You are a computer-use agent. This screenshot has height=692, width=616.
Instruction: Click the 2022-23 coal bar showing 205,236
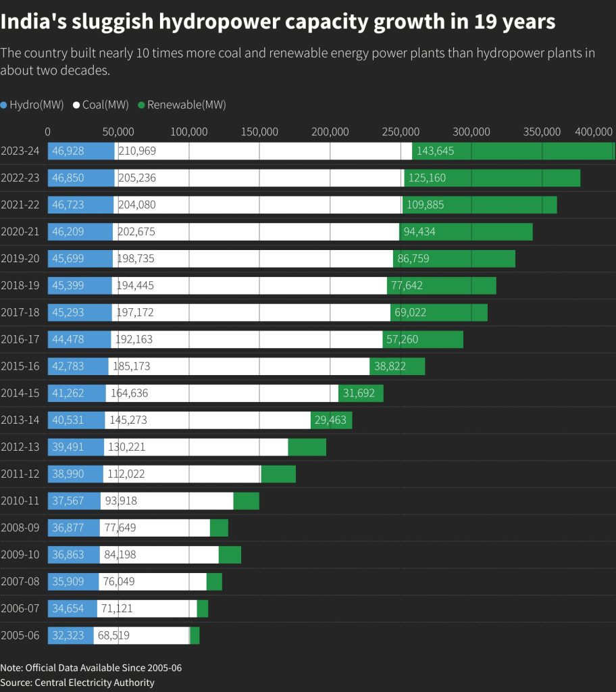click(259, 178)
